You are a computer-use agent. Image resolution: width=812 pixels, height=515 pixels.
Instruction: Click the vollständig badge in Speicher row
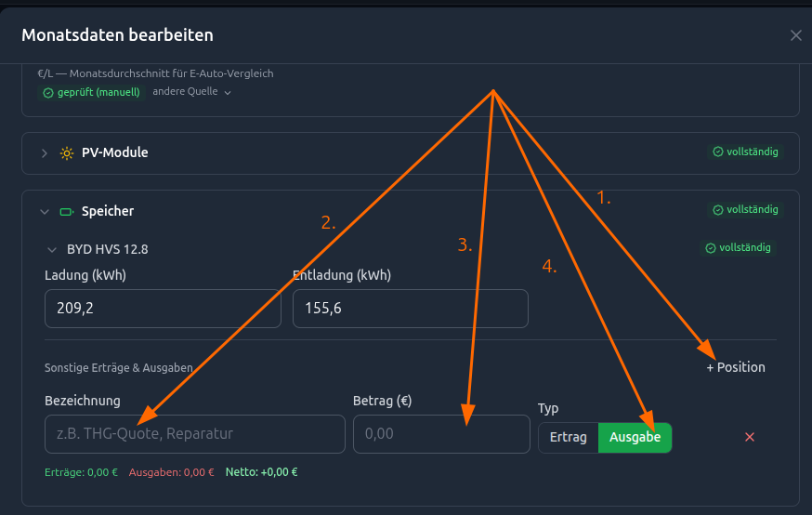point(745,210)
